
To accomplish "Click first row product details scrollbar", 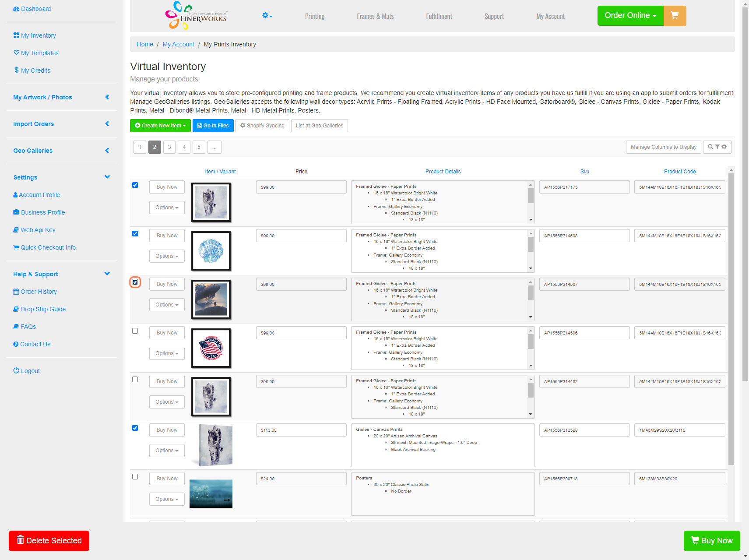I will [531, 196].
